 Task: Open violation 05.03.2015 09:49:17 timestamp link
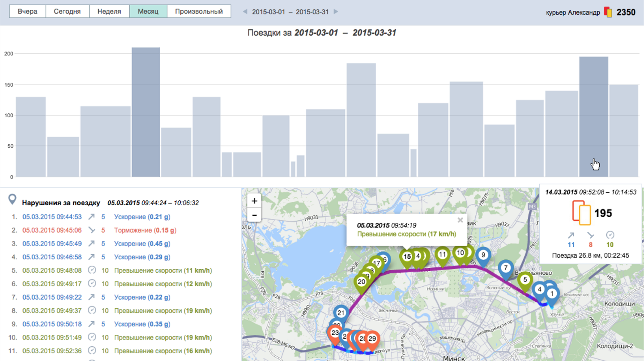click(x=52, y=284)
